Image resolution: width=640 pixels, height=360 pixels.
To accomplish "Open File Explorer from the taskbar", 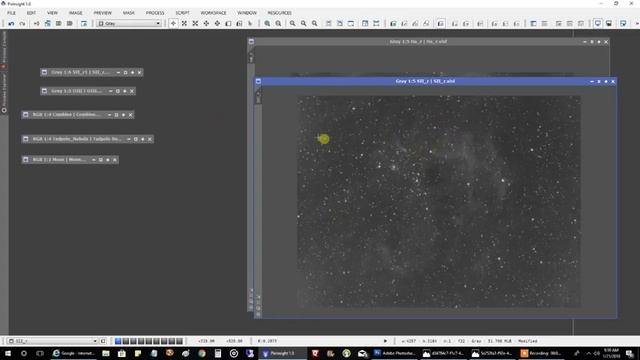I will click(x=106, y=353).
